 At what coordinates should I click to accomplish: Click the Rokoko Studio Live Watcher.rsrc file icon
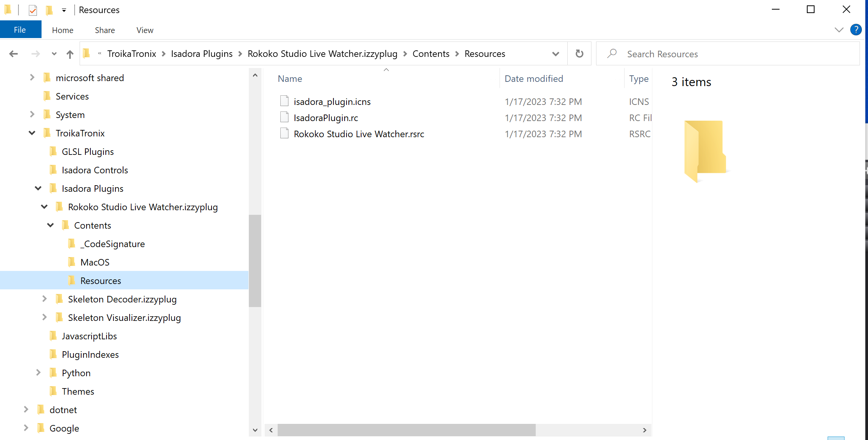pos(285,133)
